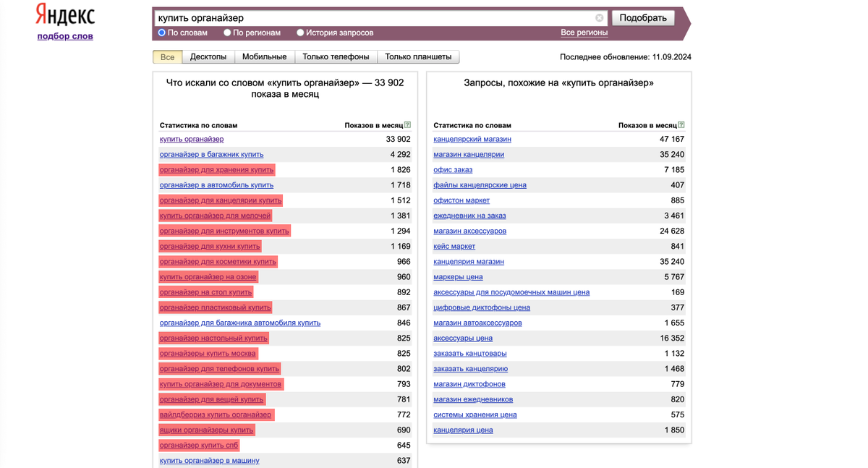Image resolution: width=868 pixels, height=468 pixels.
Task: Open органайзер для багажника автомобиля купить link
Action: point(240,323)
